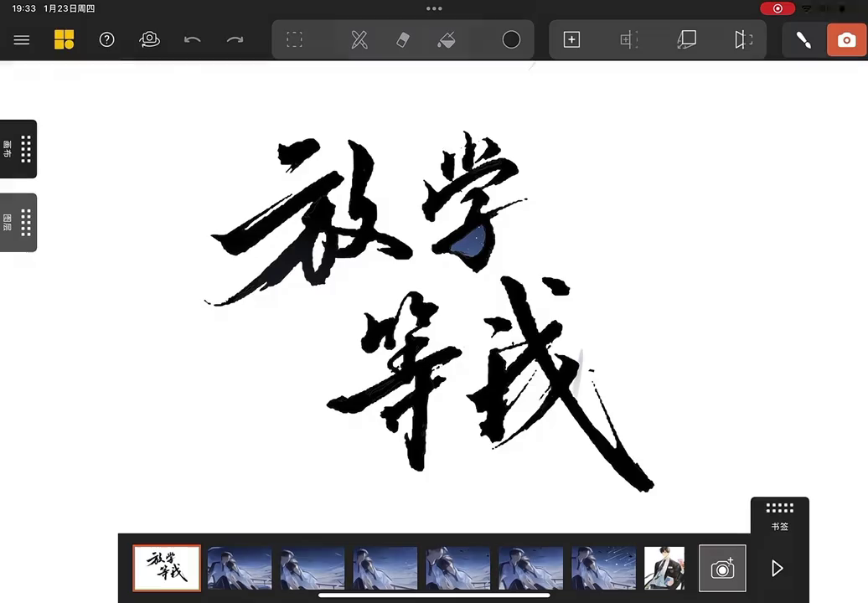Select the fifth frame thumbnail
This screenshot has width=868, height=603.
tap(457, 568)
